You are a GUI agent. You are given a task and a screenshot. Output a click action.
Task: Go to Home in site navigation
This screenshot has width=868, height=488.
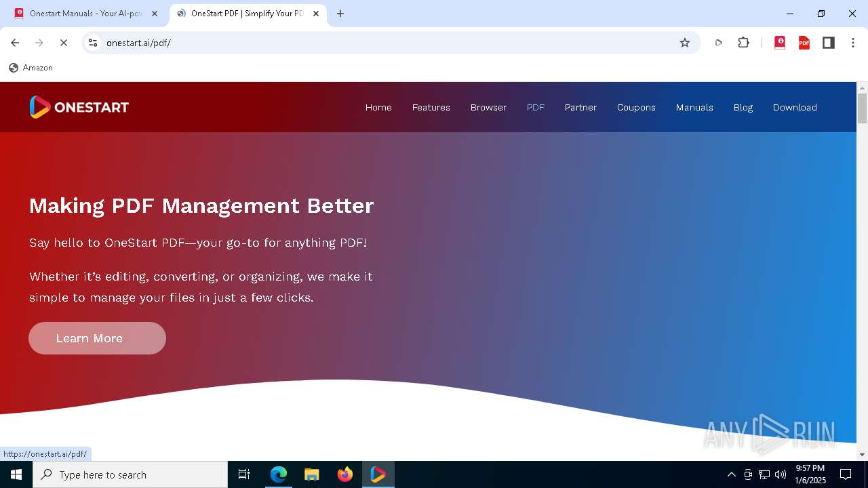tap(378, 107)
